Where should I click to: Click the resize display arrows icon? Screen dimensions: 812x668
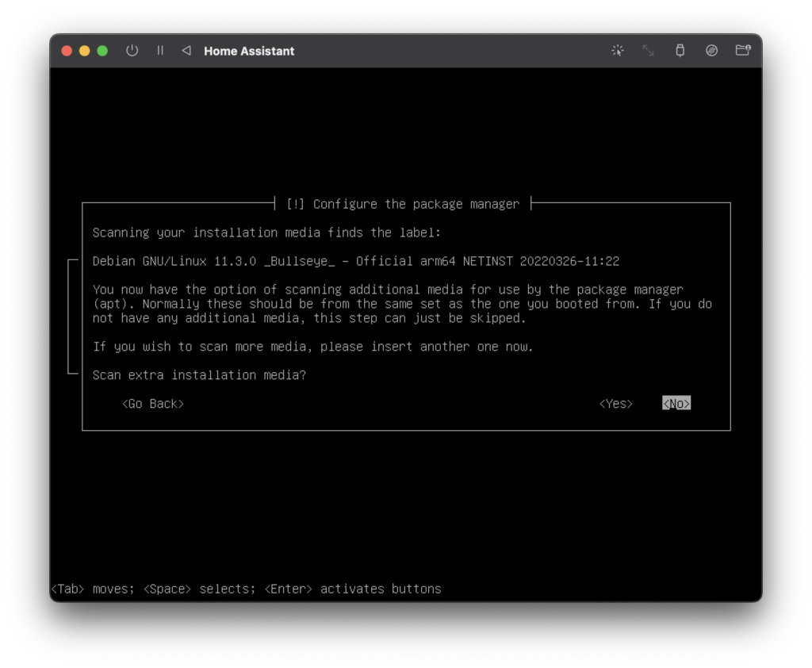click(x=649, y=50)
